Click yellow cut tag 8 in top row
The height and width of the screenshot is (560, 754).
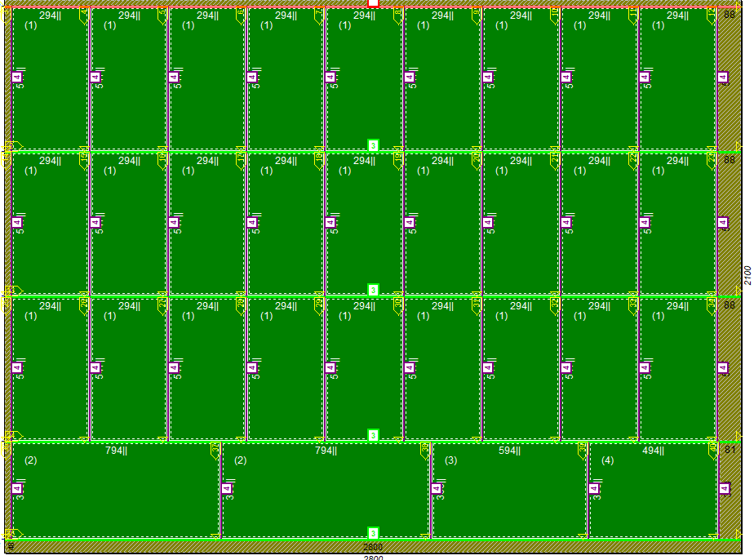397,14
